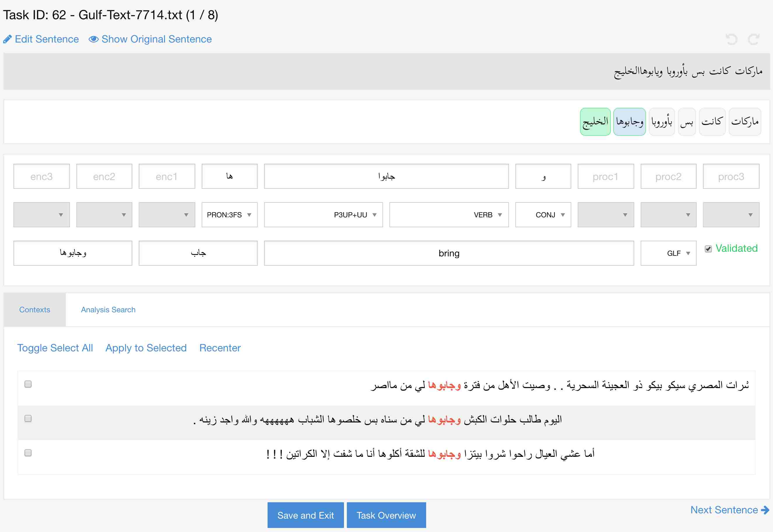This screenshot has width=773, height=532.
Task: Open the GLF dialect dropdown
Action: pos(668,253)
